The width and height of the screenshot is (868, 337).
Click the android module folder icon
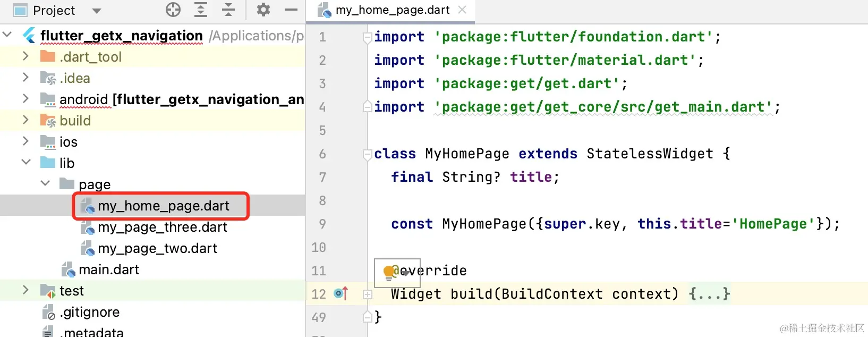coord(48,99)
